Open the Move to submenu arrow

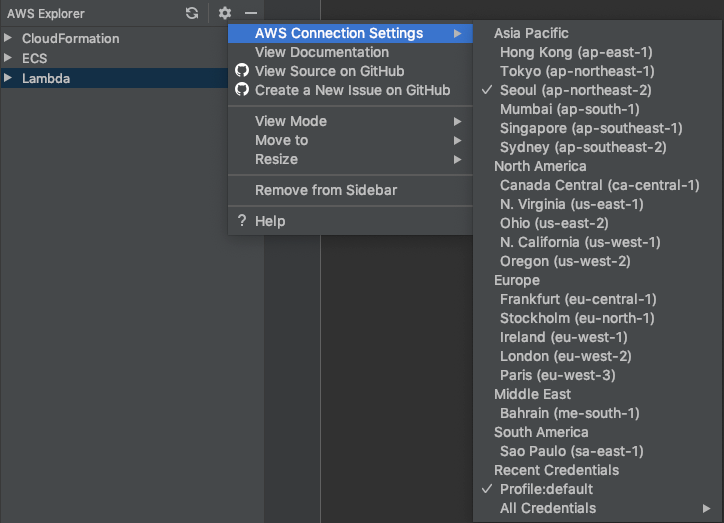tap(457, 140)
